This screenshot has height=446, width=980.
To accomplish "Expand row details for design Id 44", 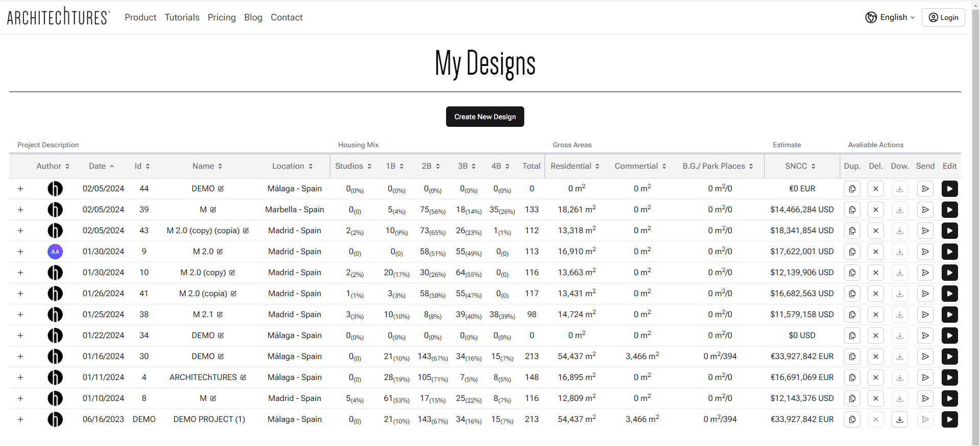I will tap(20, 189).
